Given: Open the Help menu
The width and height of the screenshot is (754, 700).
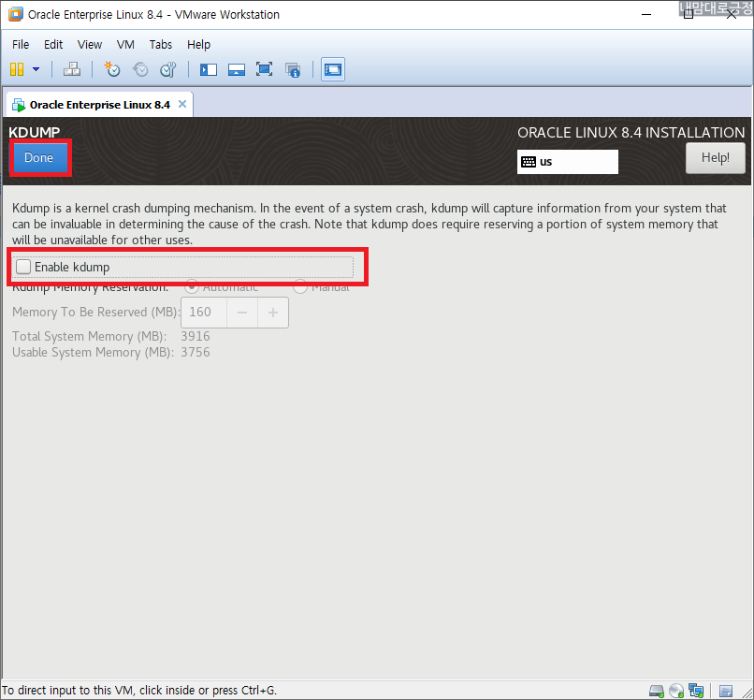Looking at the screenshot, I should (x=198, y=45).
